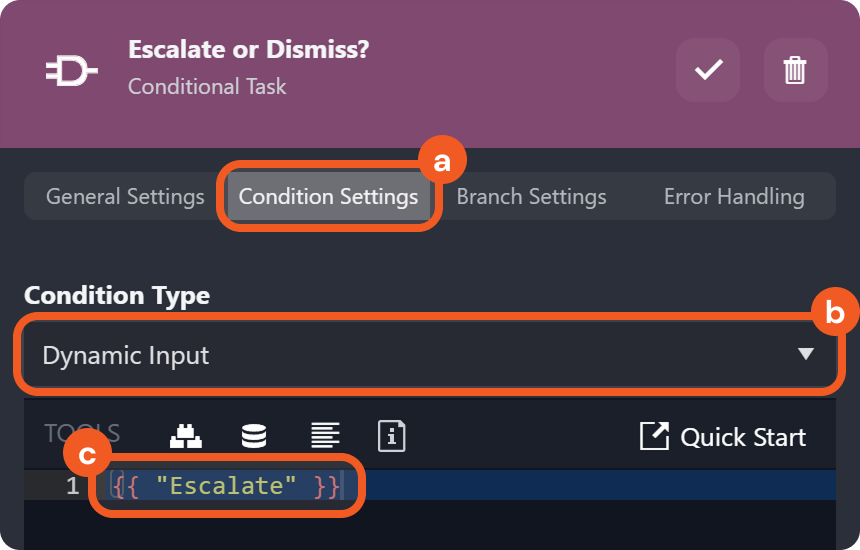This screenshot has width=860, height=550.
Task: Open the database stack tool icon
Action: 254,436
